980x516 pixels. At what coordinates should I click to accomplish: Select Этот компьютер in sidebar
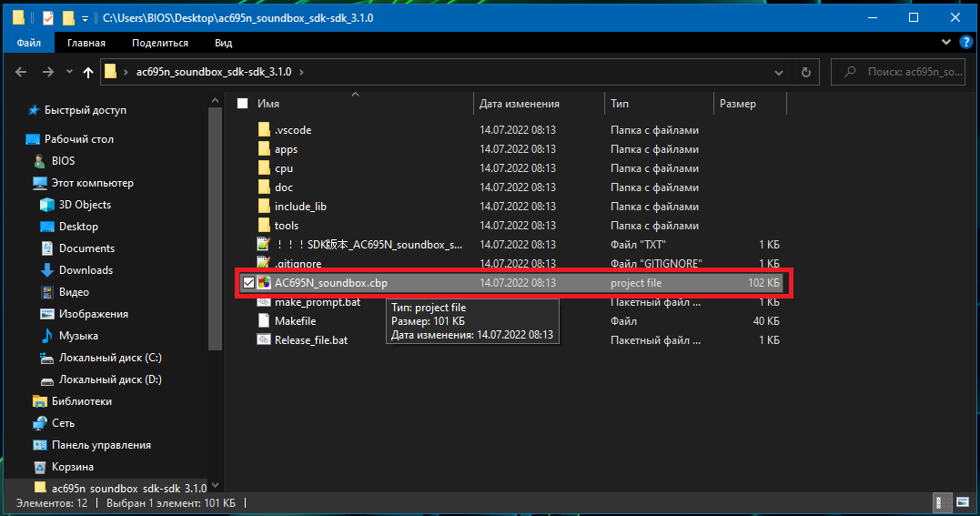pyautogui.click(x=93, y=183)
